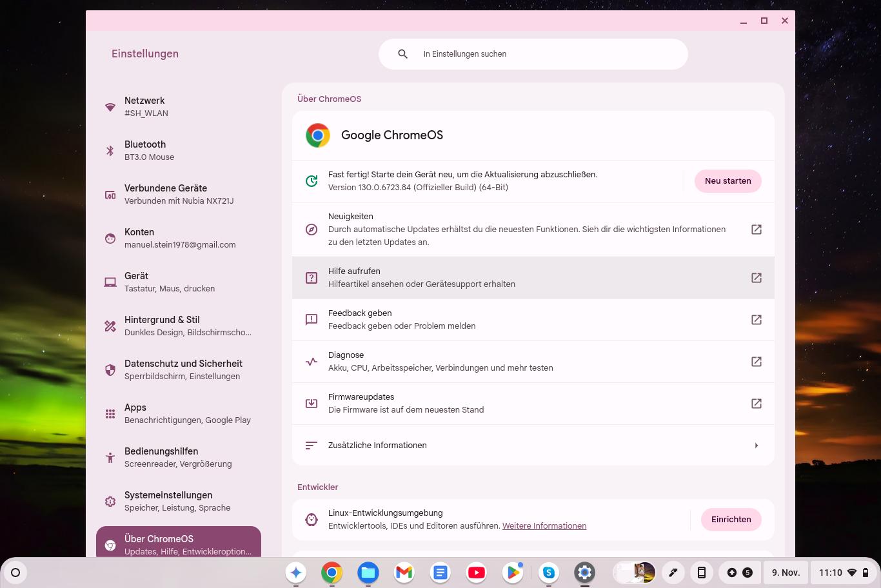
Task: Open the Weitere Informationen link
Action: [x=544, y=526]
